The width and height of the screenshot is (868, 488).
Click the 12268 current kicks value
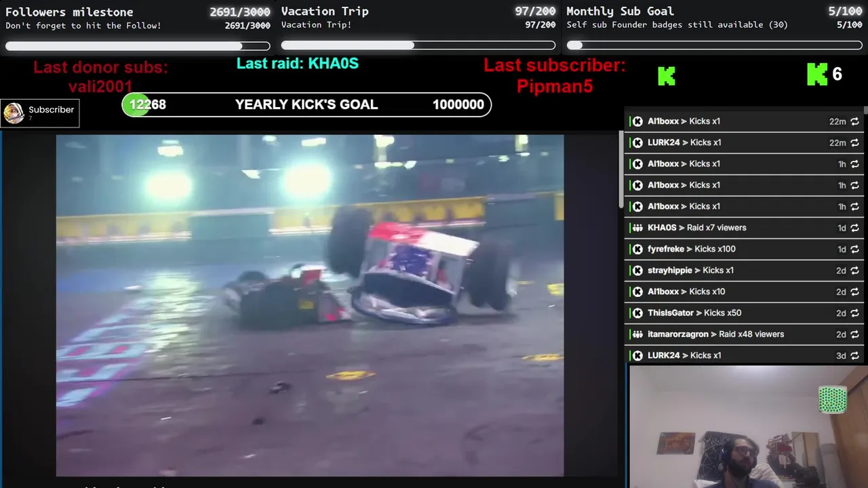click(x=148, y=104)
